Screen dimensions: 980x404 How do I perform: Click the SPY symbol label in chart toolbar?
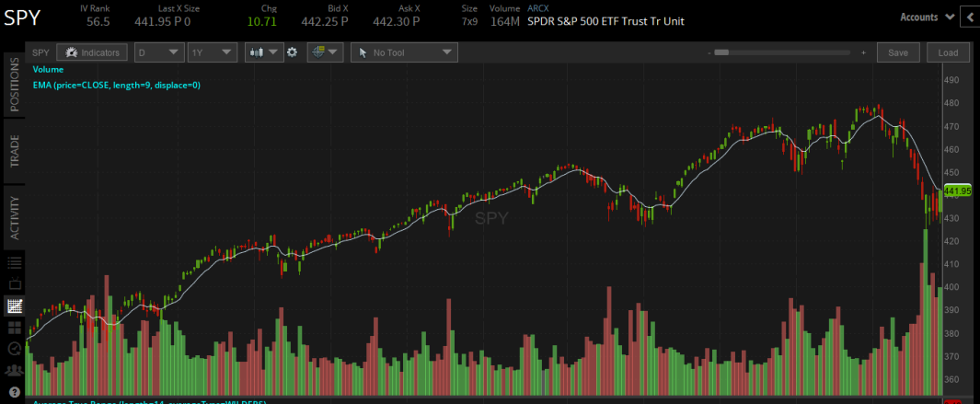point(40,52)
